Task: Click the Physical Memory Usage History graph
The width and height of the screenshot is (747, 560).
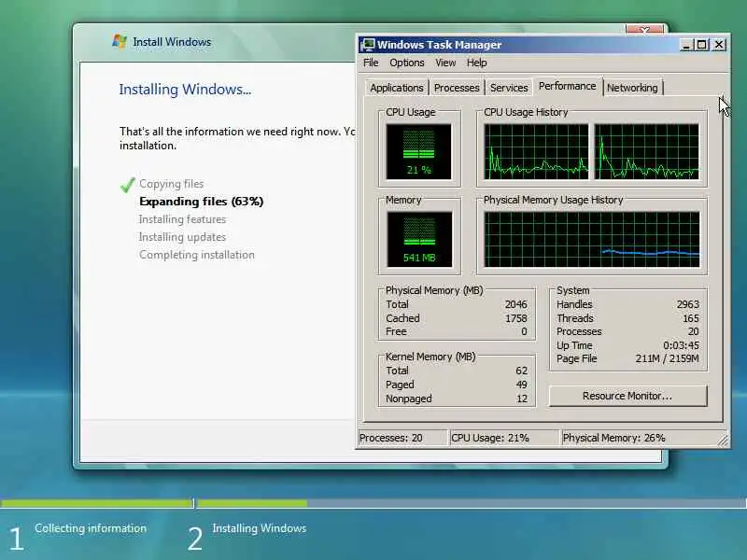Action: [x=592, y=240]
